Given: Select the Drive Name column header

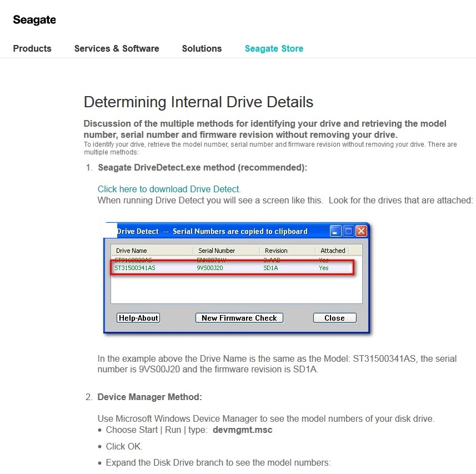Looking at the screenshot, I should point(152,251).
